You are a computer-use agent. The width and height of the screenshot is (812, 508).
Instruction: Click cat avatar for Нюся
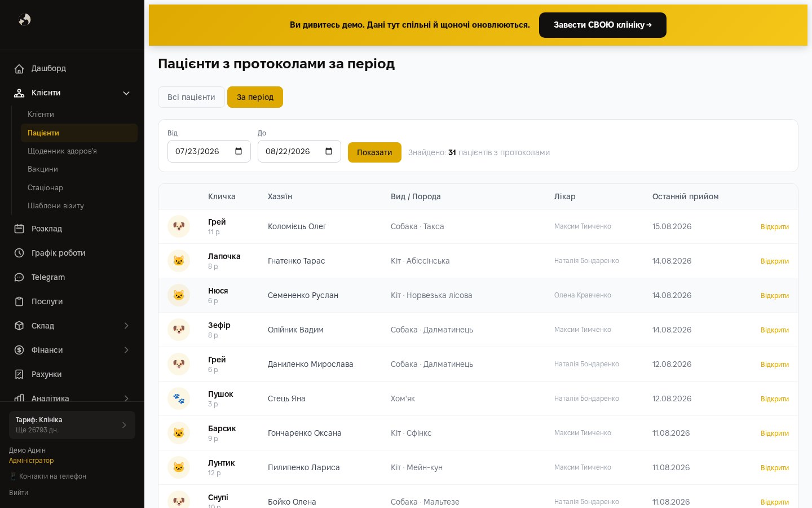tap(179, 295)
